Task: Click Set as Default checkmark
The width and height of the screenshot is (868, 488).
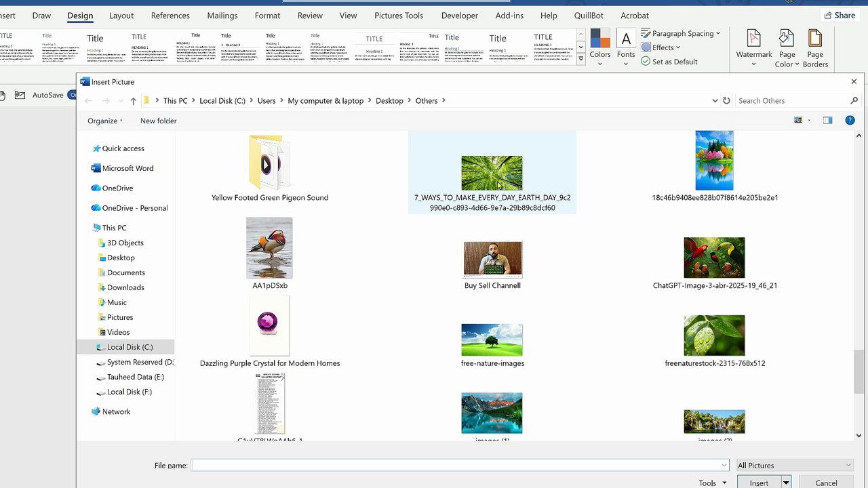Action: pos(645,61)
